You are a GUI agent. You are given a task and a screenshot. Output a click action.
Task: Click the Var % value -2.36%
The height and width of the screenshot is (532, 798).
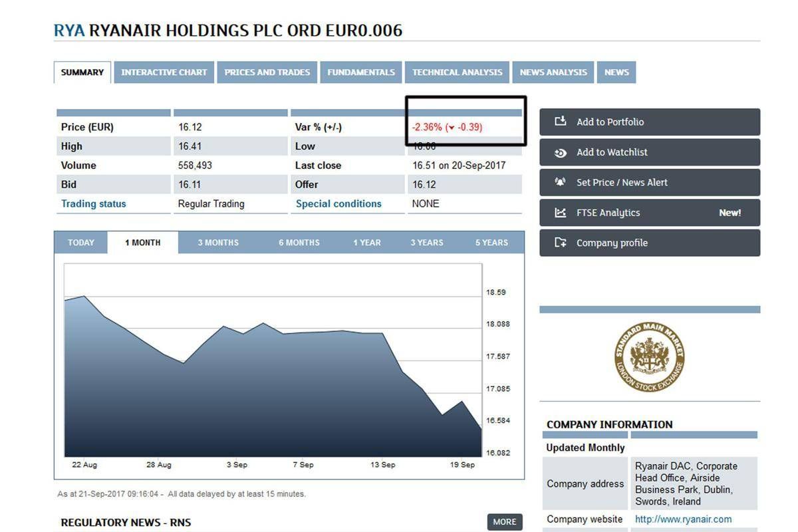click(427, 127)
